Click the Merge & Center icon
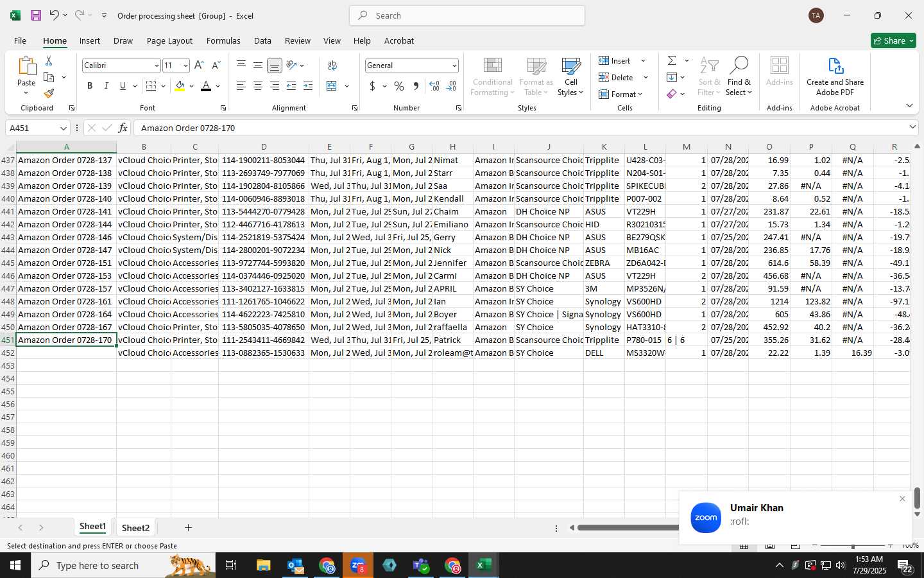The image size is (924, 578). pyautogui.click(x=332, y=86)
